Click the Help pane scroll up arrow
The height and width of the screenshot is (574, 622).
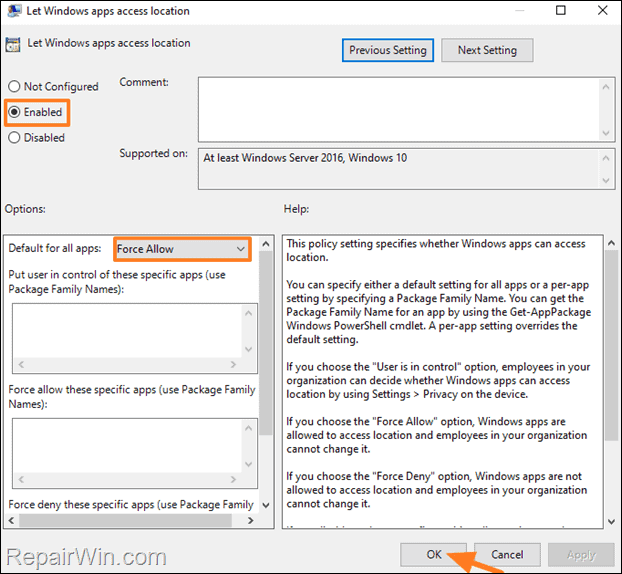point(611,244)
